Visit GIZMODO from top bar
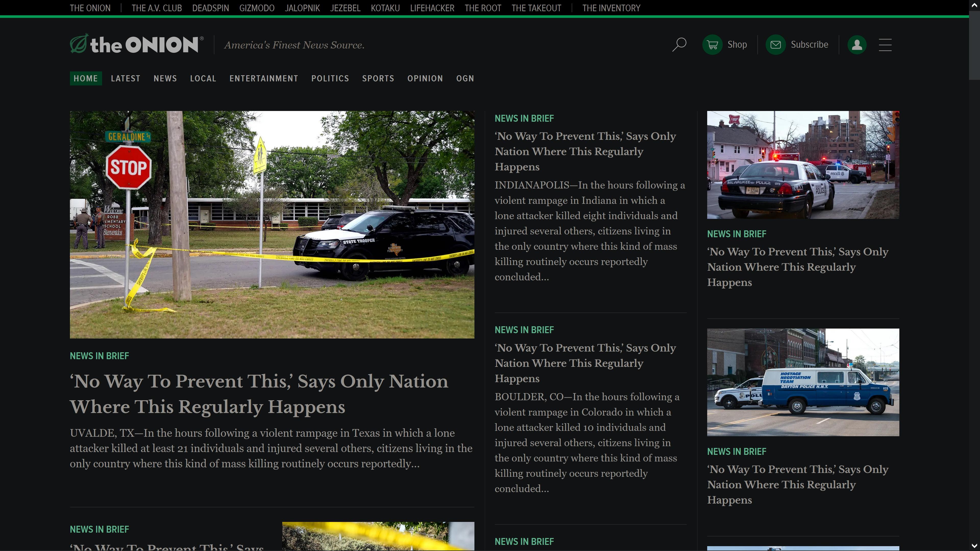Image resolution: width=980 pixels, height=551 pixels. click(257, 8)
